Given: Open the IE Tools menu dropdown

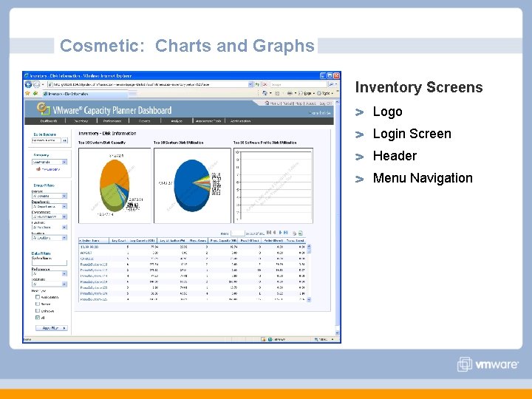Looking at the screenshot, I should [325, 93].
